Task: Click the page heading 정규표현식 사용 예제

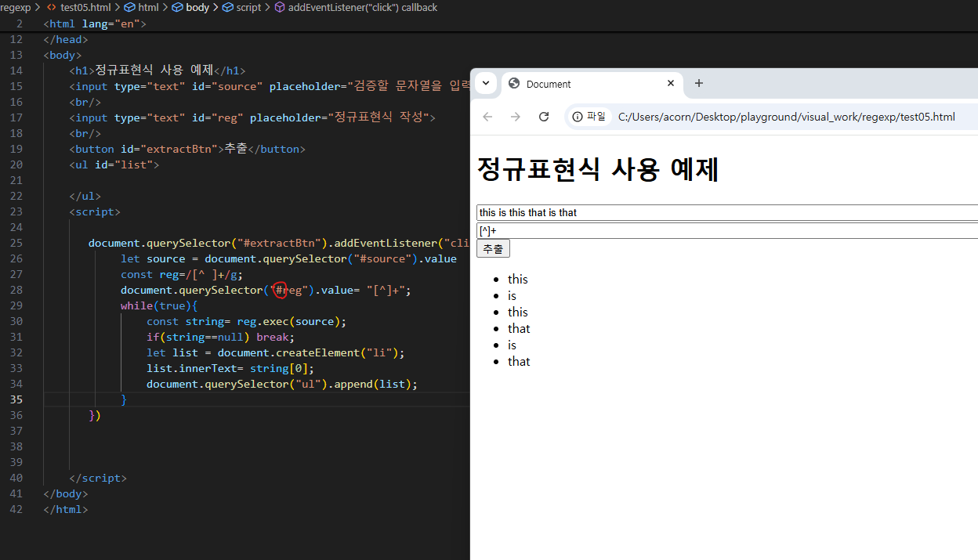Action: 598,169
